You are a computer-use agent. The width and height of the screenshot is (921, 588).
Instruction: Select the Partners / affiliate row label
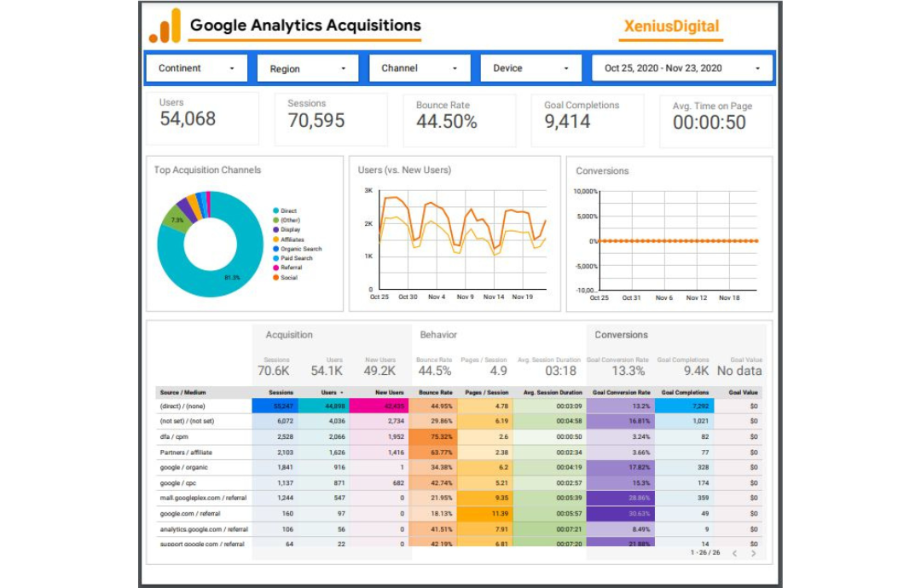186,453
